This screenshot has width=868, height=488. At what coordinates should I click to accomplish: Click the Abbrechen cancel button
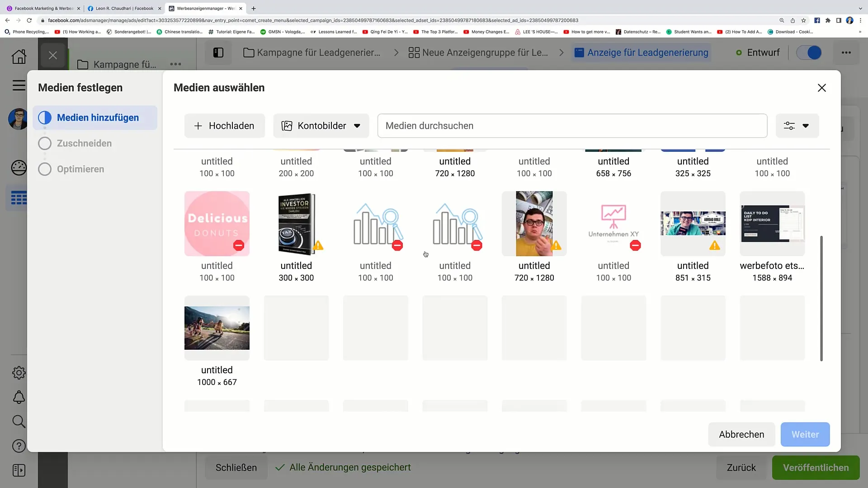click(x=741, y=434)
